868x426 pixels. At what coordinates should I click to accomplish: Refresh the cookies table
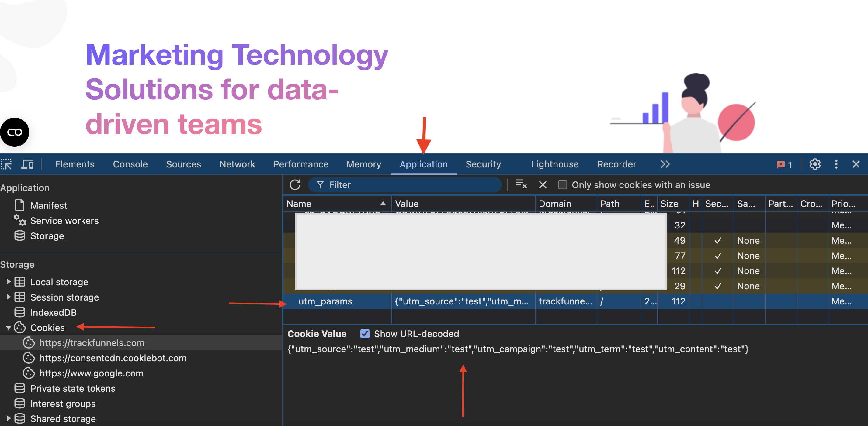pyautogui.click(x=295, y=184)
